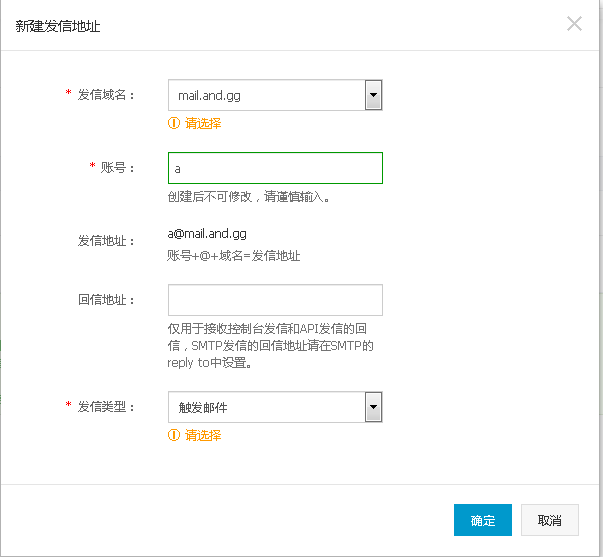The width and height of the screenshot is (603, 557).
Task: Focus the 账号 input field
Action: click(275, 168)
